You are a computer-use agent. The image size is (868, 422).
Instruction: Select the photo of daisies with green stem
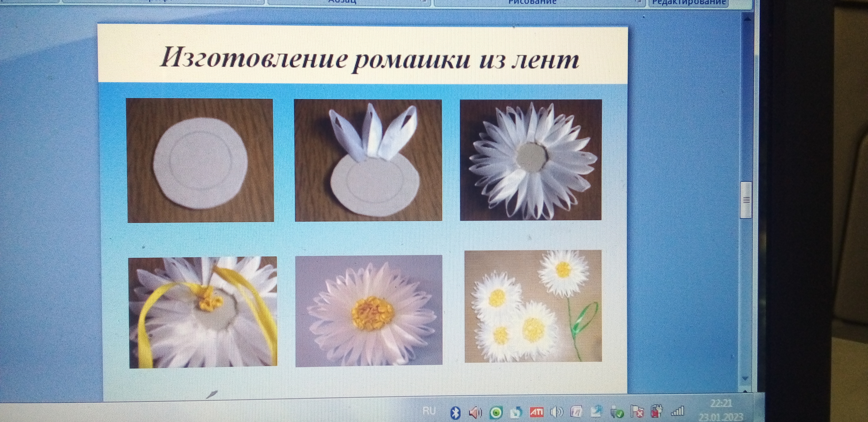click(x=533, y=306)
